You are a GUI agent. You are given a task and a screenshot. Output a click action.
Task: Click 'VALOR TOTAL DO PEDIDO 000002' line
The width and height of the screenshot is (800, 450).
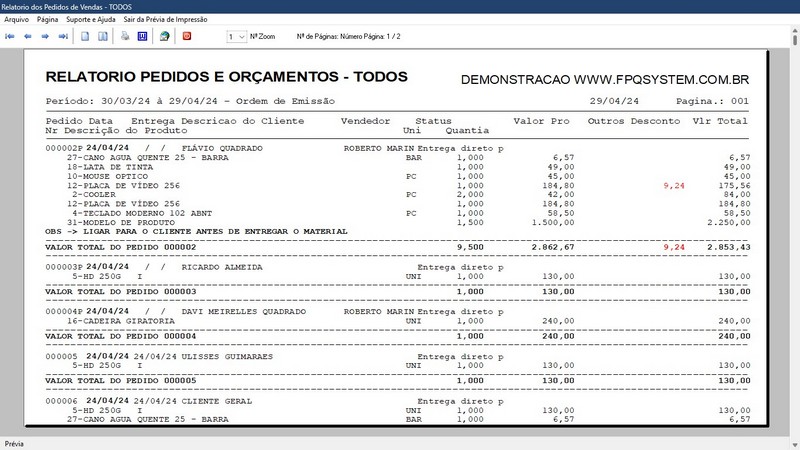click(120, 247)
